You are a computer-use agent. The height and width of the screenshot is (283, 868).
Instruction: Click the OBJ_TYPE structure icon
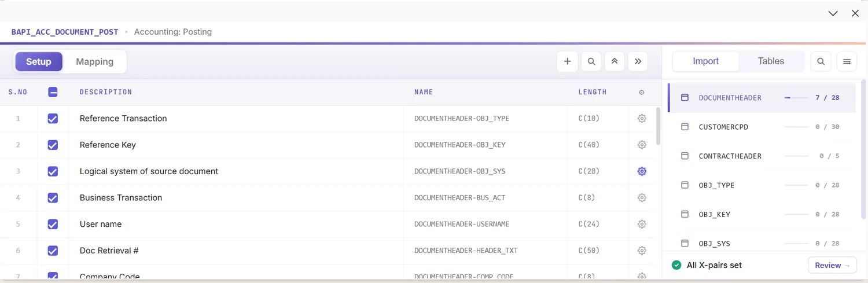click(x=685, y=185)
